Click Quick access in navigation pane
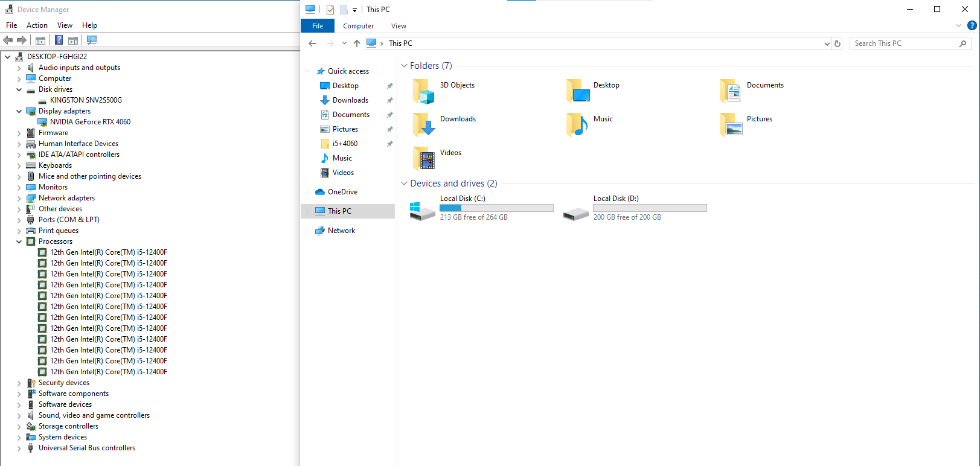The width and height of the screenshot is (980, 466). [348, 71]
